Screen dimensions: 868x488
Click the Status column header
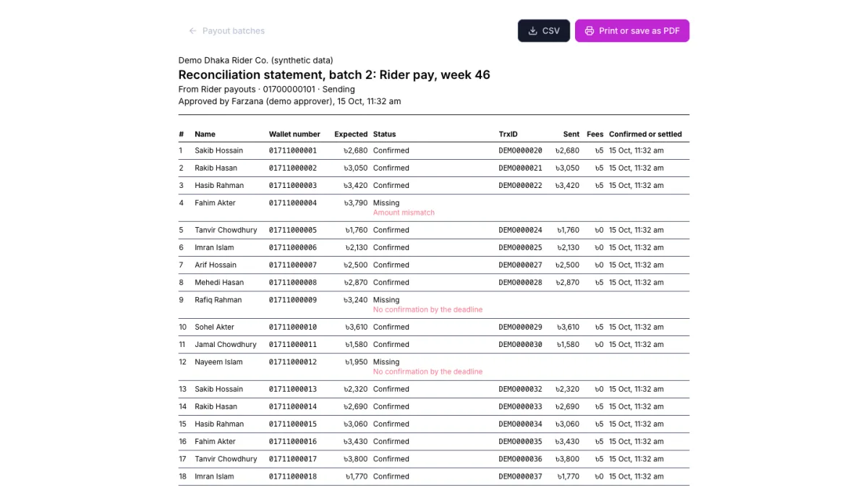coord(384,134)
